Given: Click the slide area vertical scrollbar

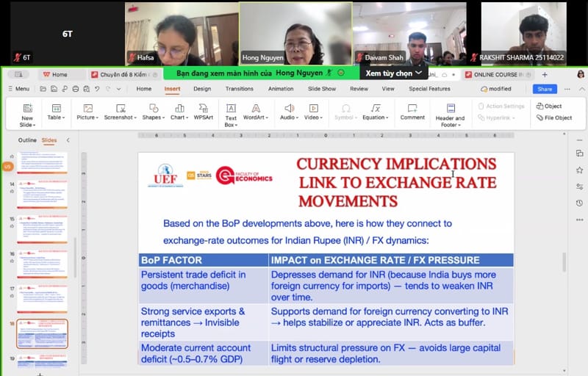Looking at the screenshot, I should click(564, 262).
